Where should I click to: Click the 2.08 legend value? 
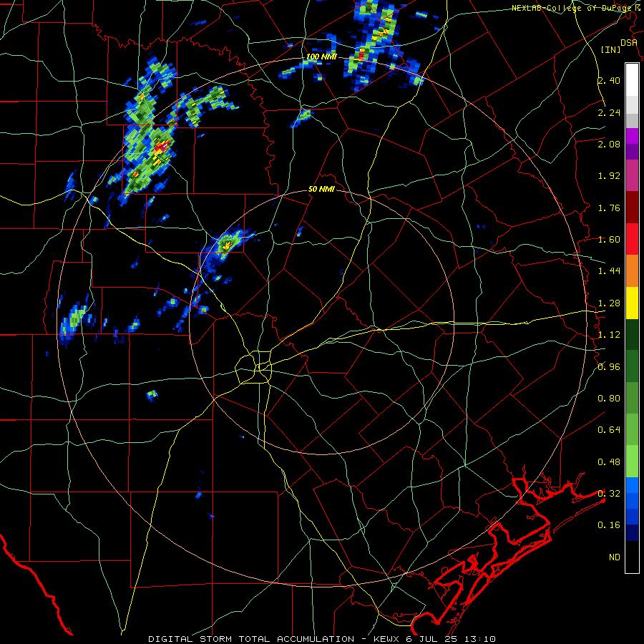tap(609, 144)
